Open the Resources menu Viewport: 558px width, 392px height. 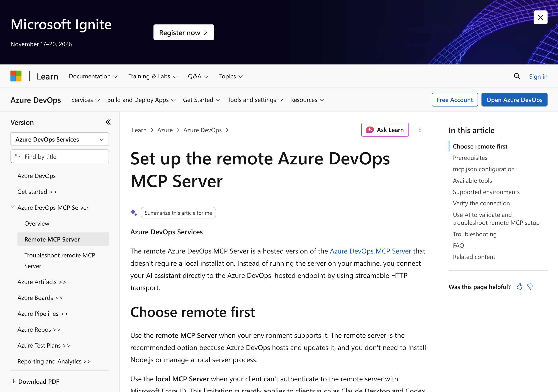(x=307, y=100)
